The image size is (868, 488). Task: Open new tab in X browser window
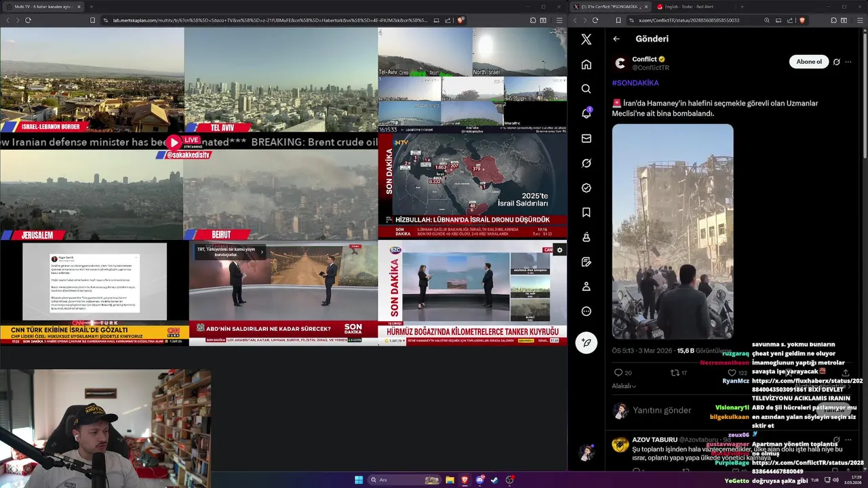tap(742, 7)
